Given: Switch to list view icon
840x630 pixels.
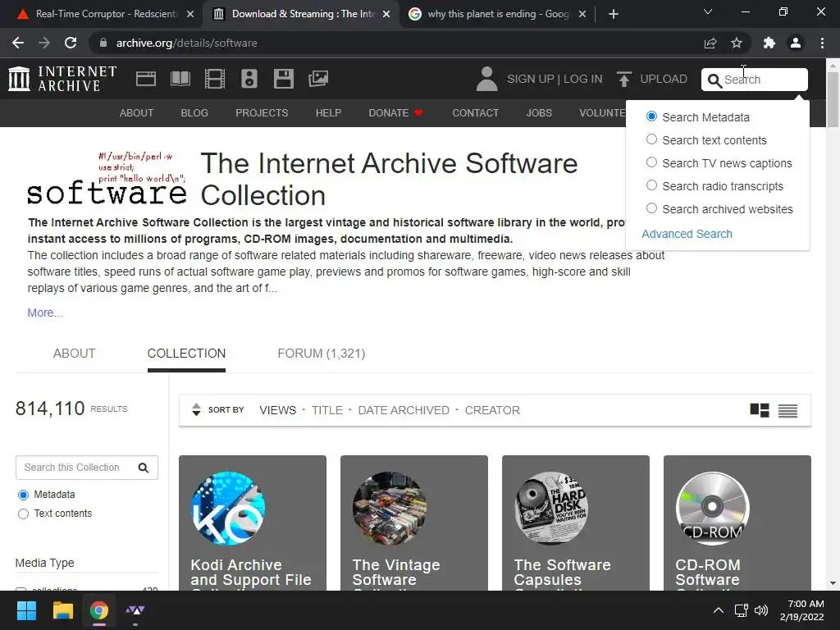Looking at the screenshot, I should [x=787, y=410].
